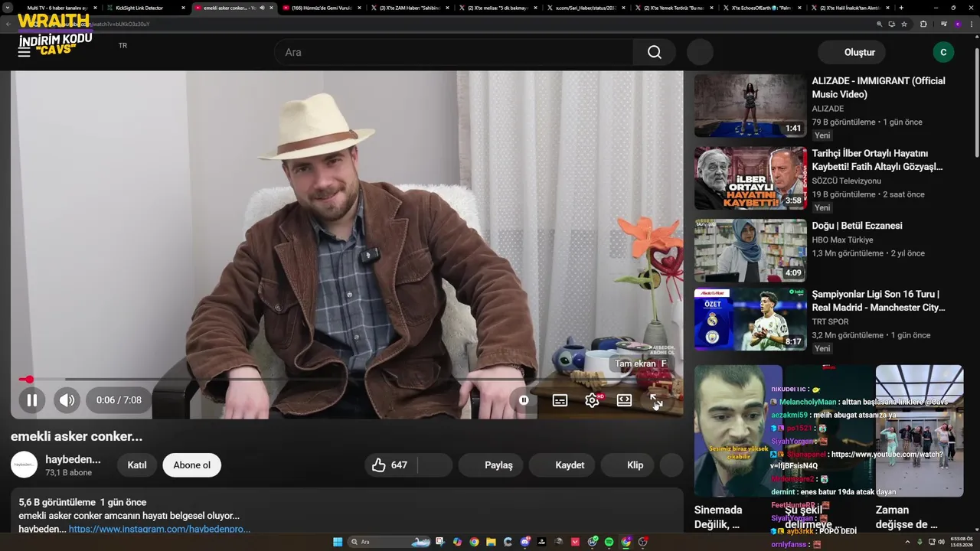Open Zaman değişse de shorts thumbnail
Viewport: 980px width, 551px height.
point(920,431)
